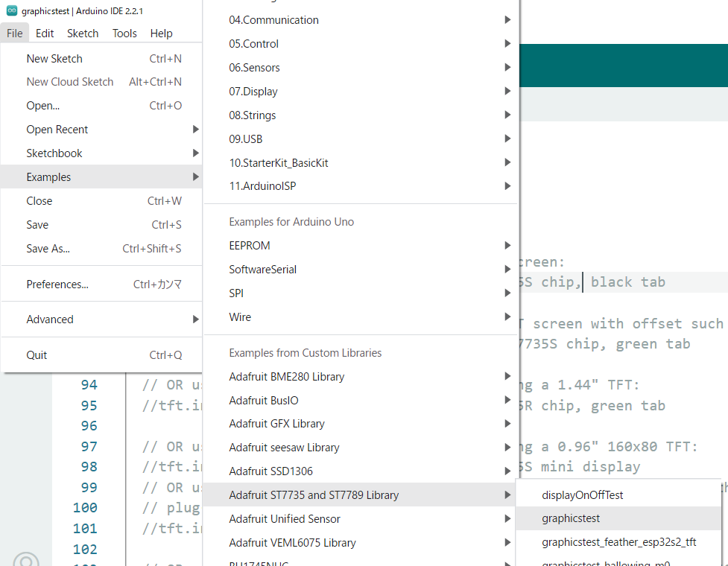Click line number 100 in editor gutter
The image size is (728, 566).
coord(85,508)
